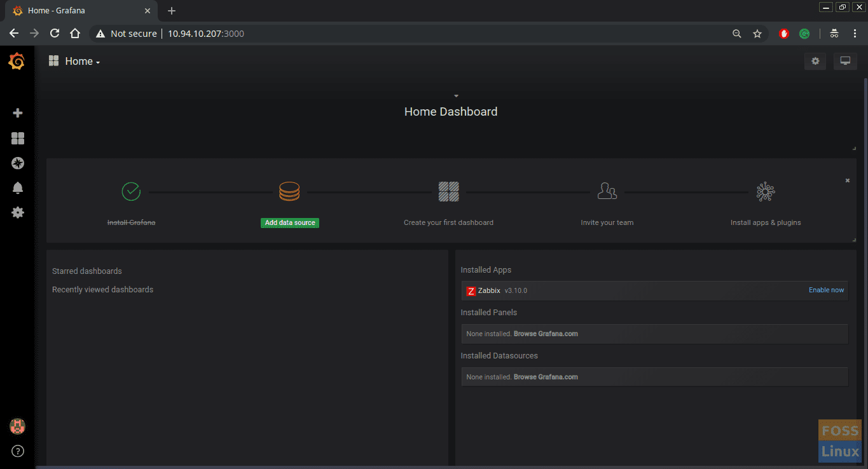The width and height of the screenshot is (868, 469).
Task: Click the Install apps & plugins icon
Action: pos(766,191)
